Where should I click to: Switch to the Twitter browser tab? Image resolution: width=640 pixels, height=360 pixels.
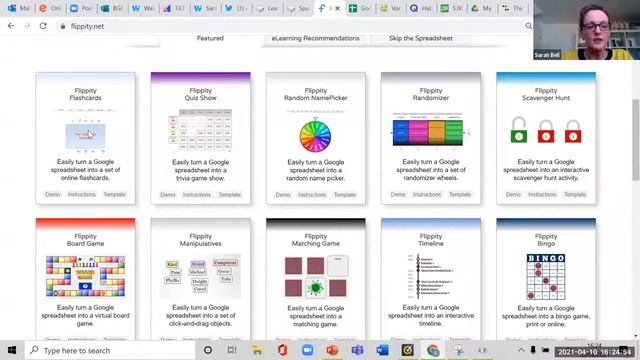(237, 8)
